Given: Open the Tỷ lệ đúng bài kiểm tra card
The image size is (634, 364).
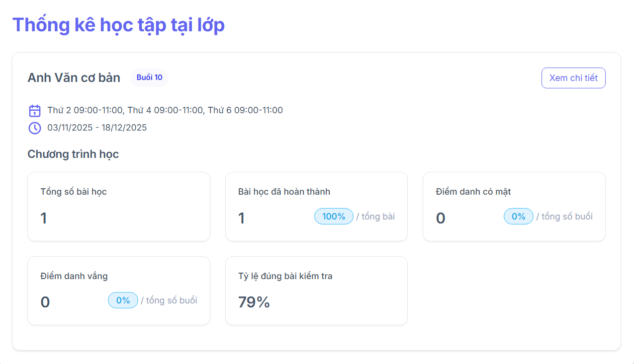Looking at the screenshot, I should (x=316, y=291).
